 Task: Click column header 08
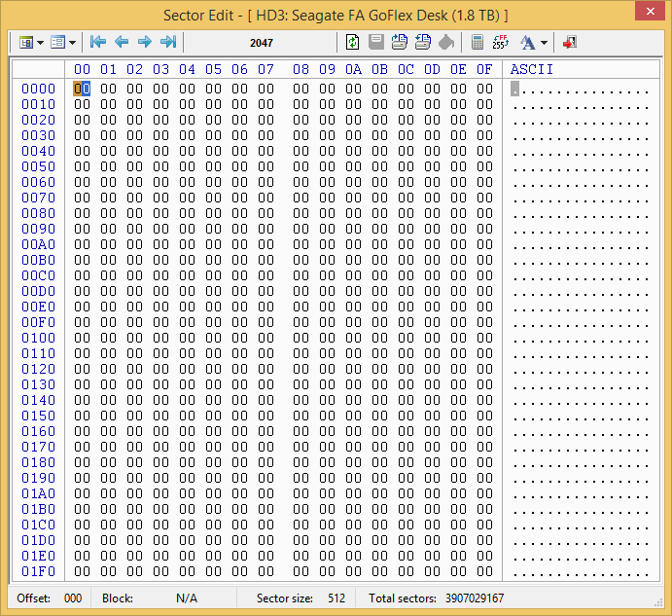(x=301, y=69)
